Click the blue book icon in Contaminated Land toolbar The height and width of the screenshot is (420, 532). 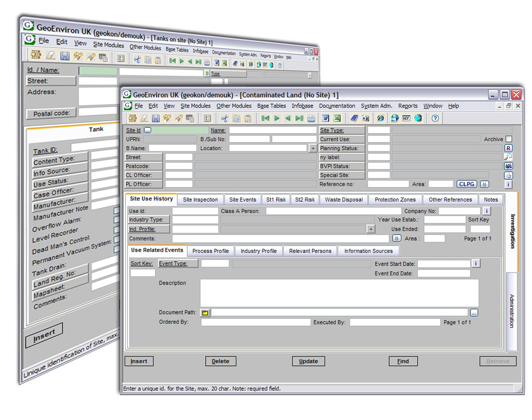(x=354, y=118)
